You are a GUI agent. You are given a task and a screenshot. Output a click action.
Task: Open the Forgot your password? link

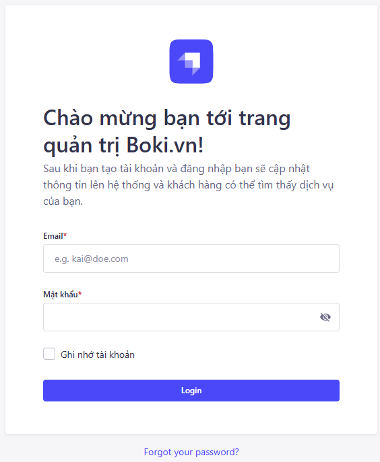[x=191, y=452]
